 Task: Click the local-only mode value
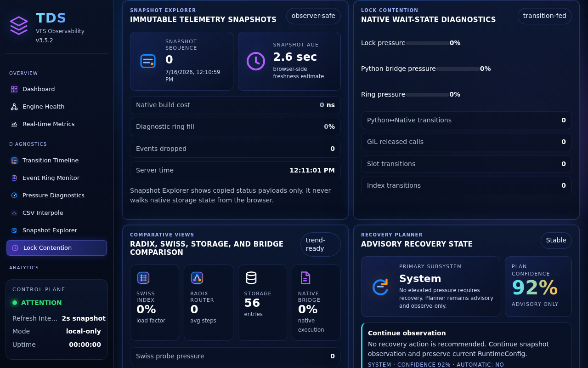(84, 331)
